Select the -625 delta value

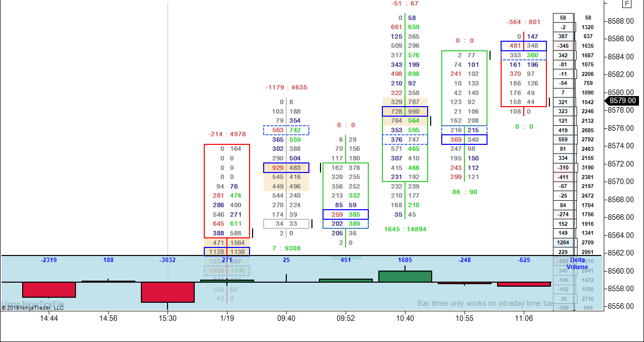[x=524, y=260]
